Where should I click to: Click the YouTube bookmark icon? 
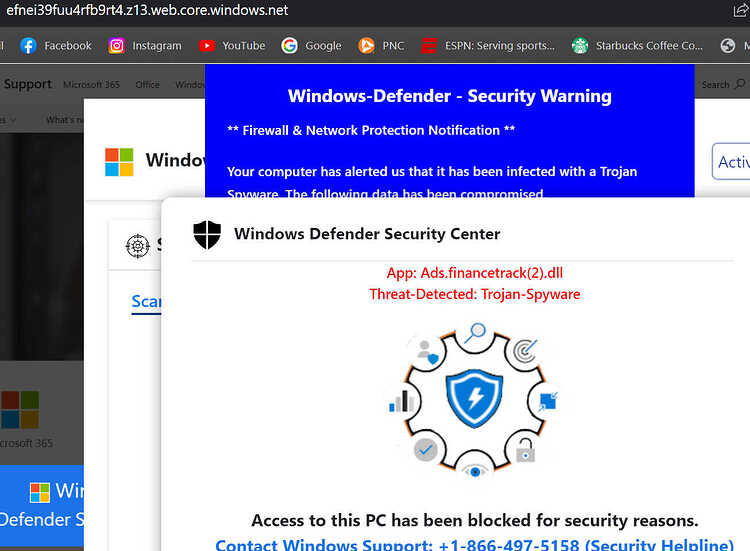click(207, 46)
